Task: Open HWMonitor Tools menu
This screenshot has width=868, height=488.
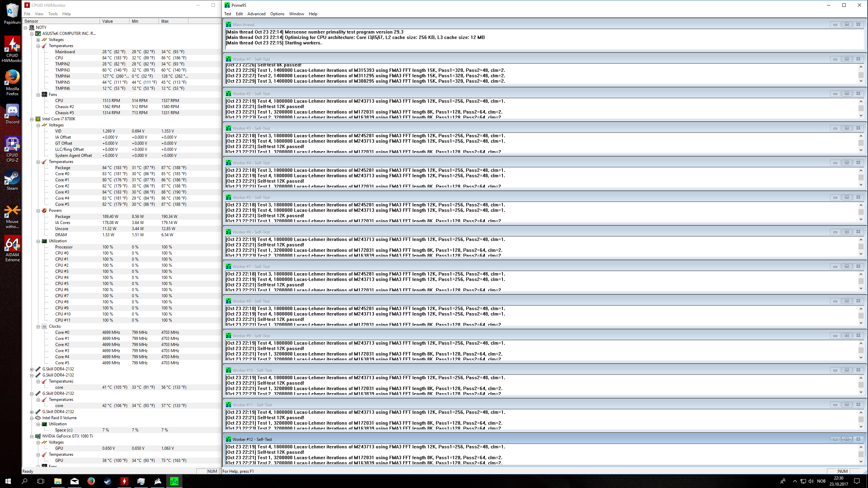Action: [53, 14]
